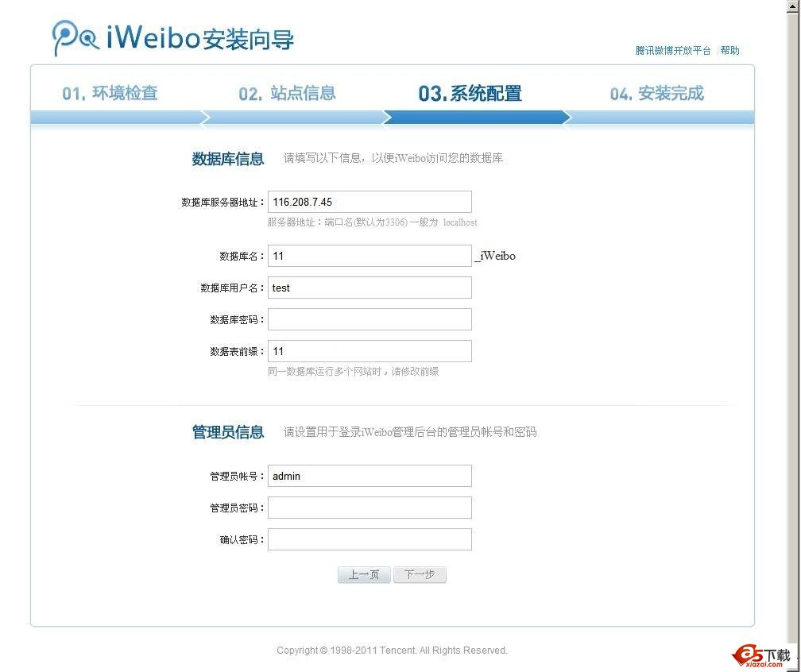The width and height of the screenshot is (801, 672).
Task: Click the 管理员信息 section heading
Action: click(x=228, y=432)
